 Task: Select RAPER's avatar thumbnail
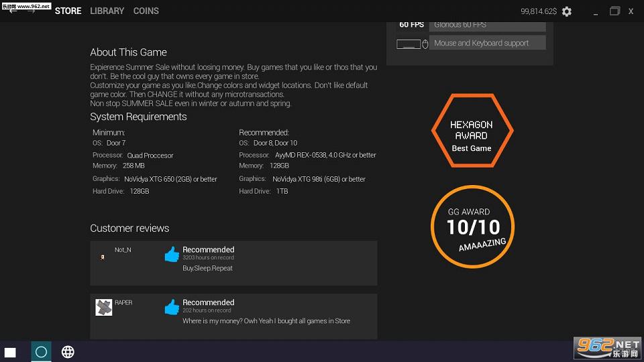(x=103, y=308)
